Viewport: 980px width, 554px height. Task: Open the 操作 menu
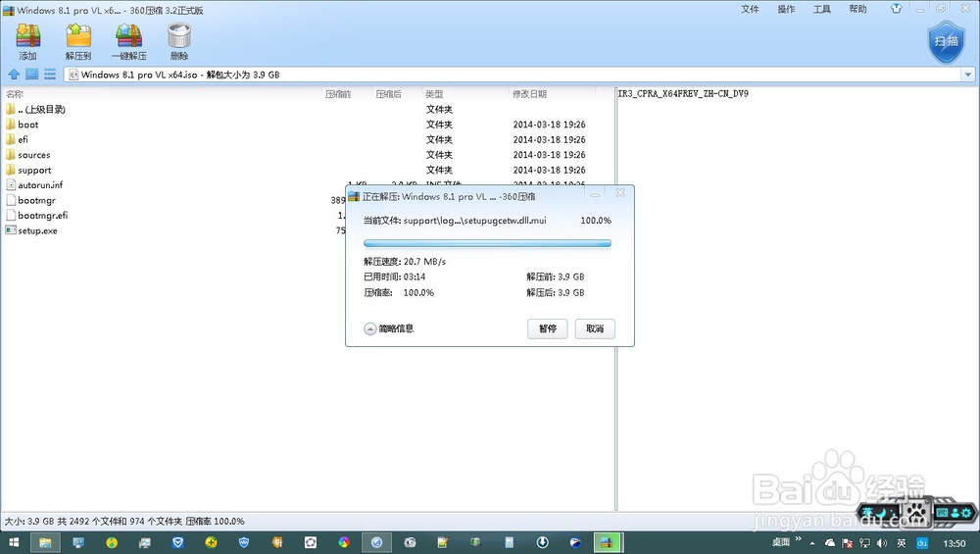point(786,9)
